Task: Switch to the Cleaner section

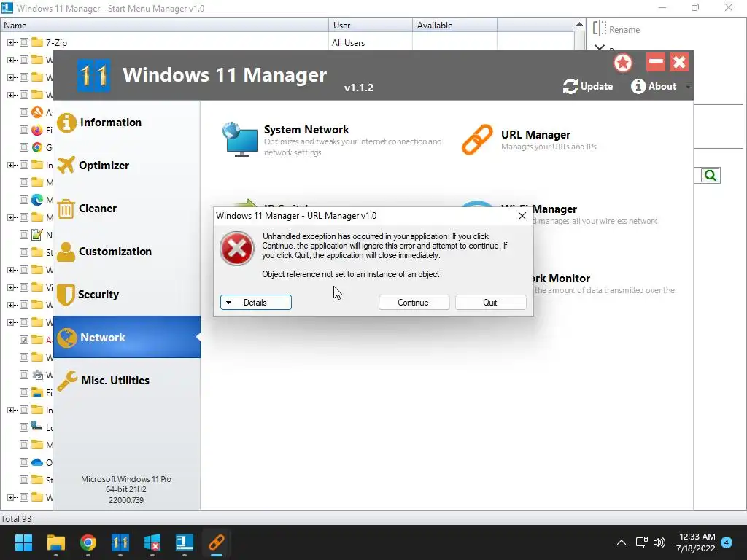Action: pos(127,208)
